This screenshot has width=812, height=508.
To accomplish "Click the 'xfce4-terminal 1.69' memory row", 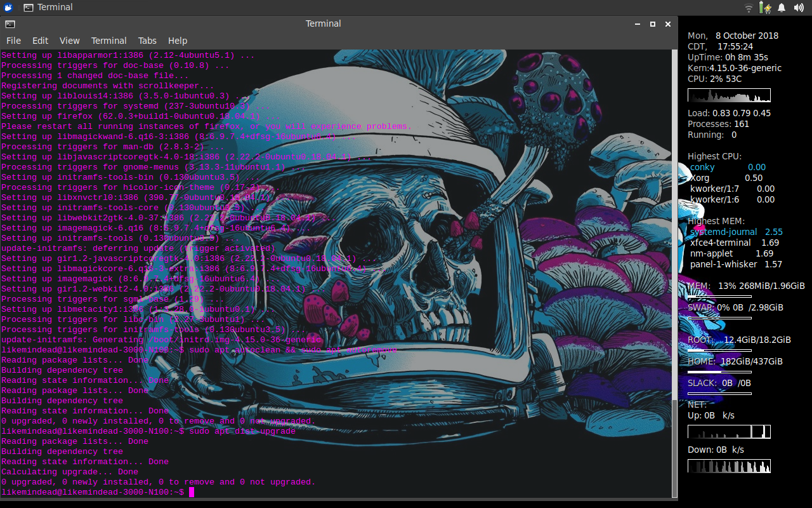I will click(735, 243).
